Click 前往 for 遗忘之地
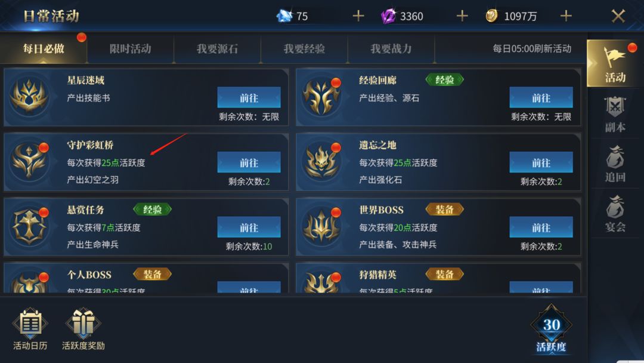 coord(541,162)
